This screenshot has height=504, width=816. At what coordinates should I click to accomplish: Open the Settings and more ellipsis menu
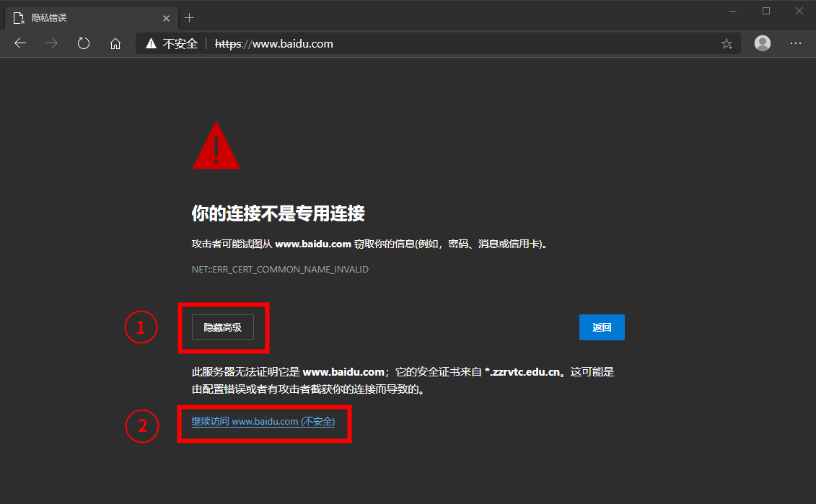[796, 43]
